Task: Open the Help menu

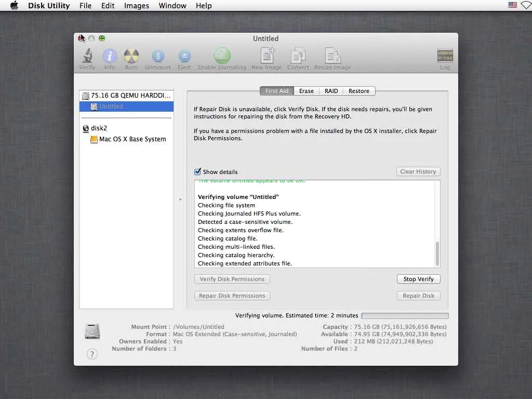Action: tap(204, 6)
